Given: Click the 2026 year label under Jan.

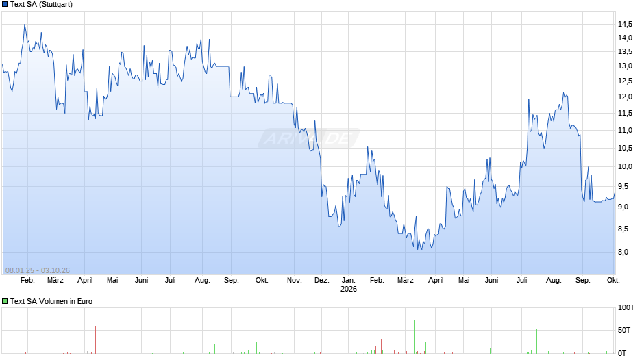Looking at the screenshot, I should click(348, 289).
